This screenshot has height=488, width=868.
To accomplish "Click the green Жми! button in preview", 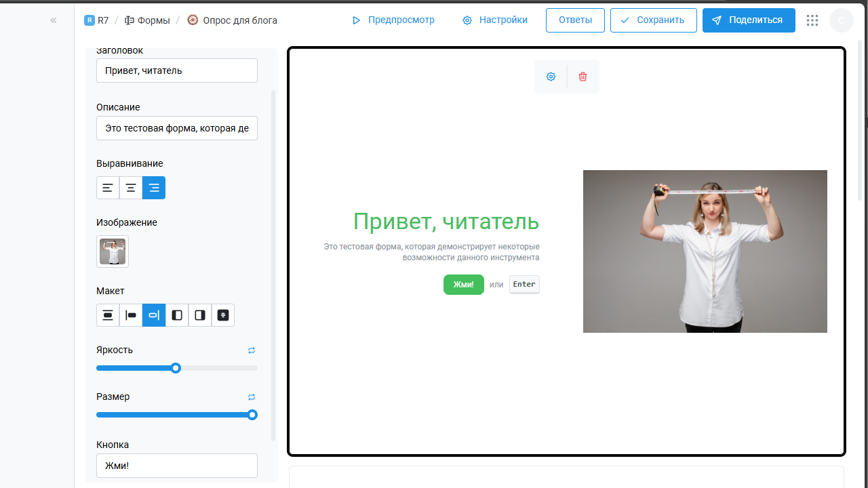I will pos(464,285).
